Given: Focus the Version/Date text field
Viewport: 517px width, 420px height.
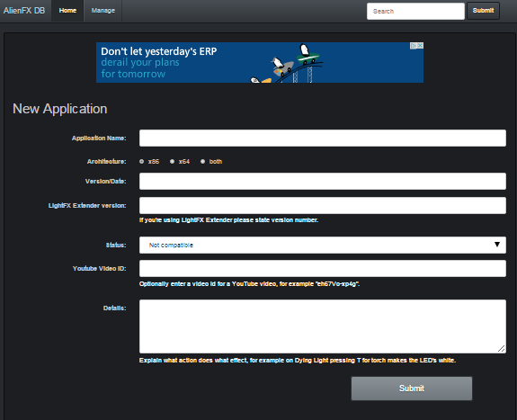Looking at the screenshot, I should click(323, 181).
